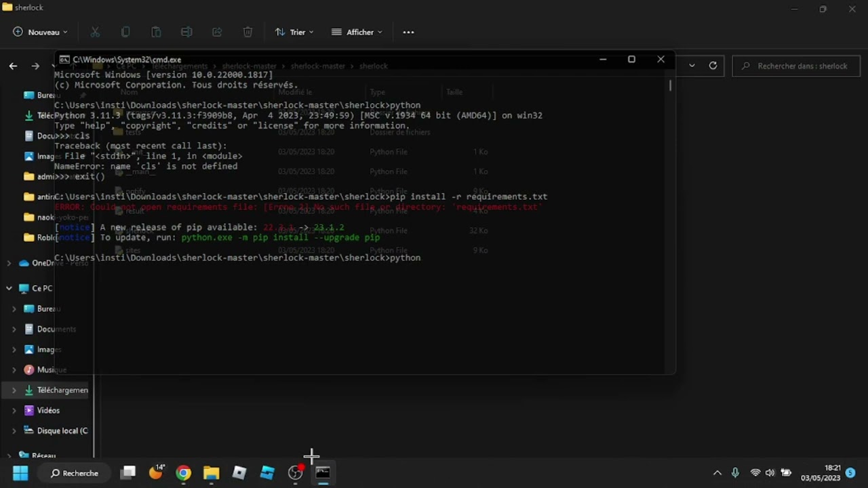This screenshot has height=488, width=868.
Task: Click the cmd.exe title bar icon
Action: click(64, 60)
